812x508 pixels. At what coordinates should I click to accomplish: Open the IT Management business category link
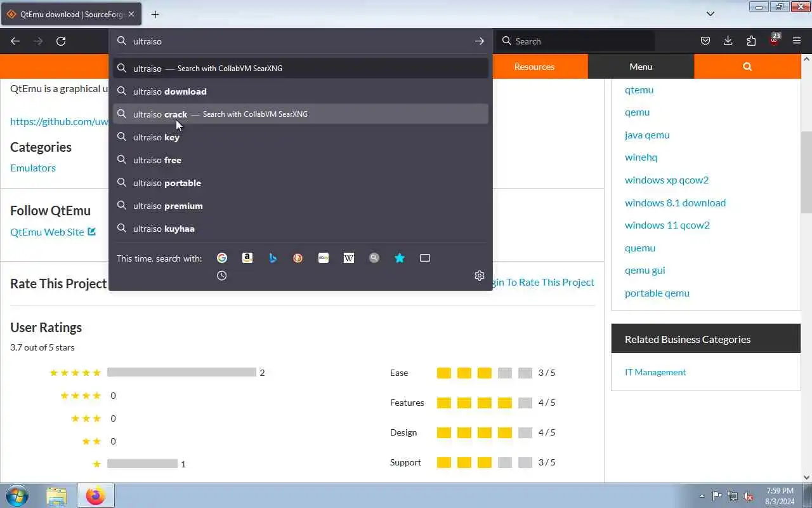pyautogui.click(x=655, y=372)
